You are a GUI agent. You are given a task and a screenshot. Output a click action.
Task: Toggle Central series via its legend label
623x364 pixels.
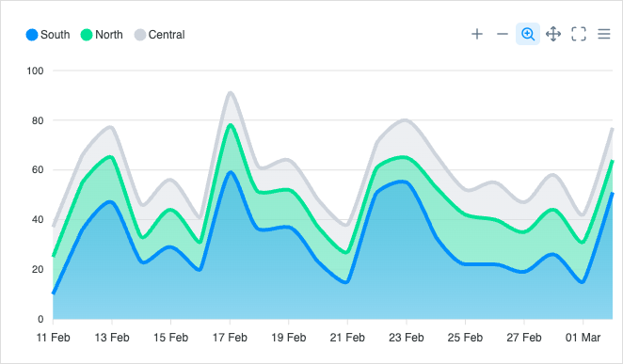click(167, 35)
